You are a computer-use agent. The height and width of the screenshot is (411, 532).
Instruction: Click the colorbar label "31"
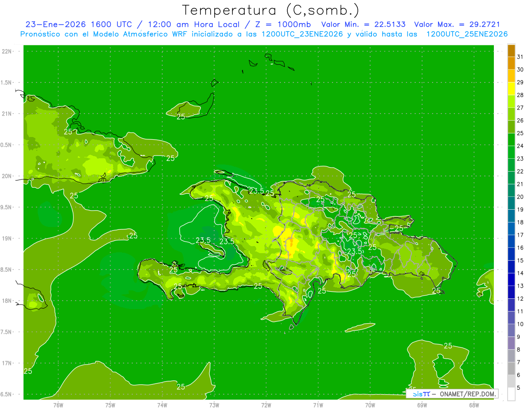520,57
